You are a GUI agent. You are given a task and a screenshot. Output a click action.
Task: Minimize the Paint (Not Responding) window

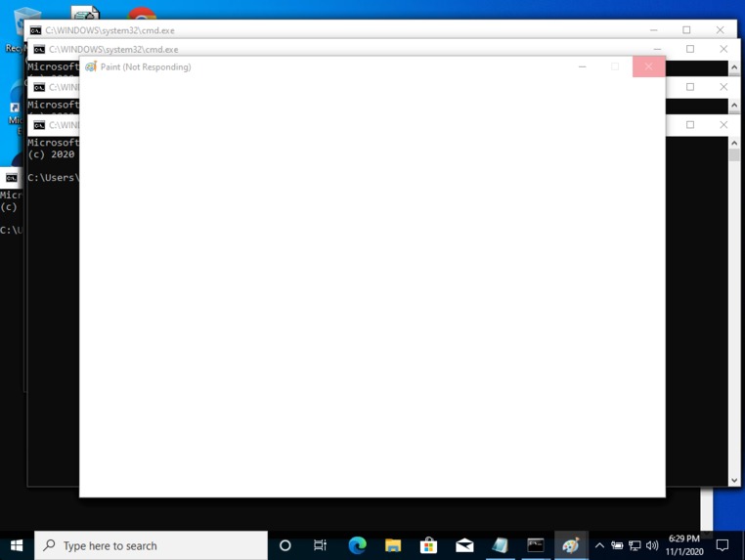[582, 66]
